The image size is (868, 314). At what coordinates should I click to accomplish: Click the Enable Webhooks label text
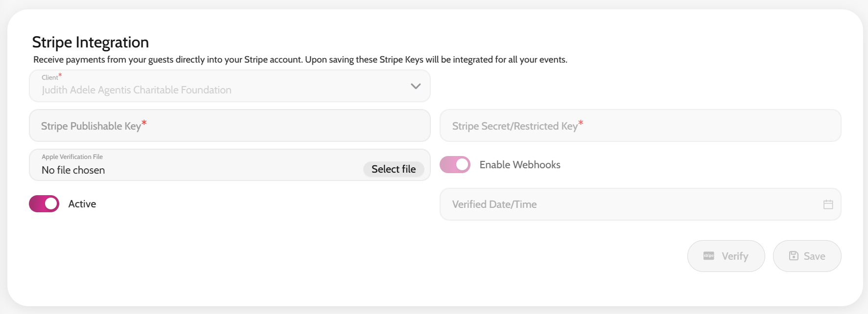519,165
